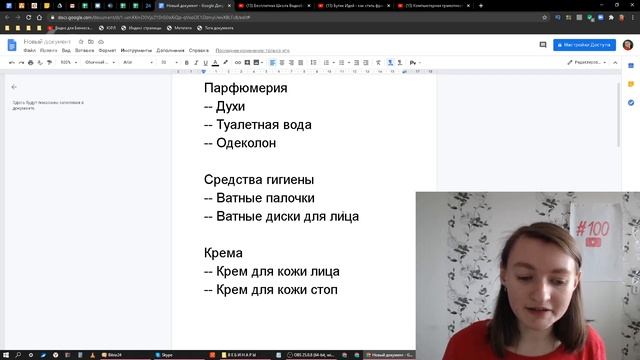Open the Формат menu

[107, 50]
